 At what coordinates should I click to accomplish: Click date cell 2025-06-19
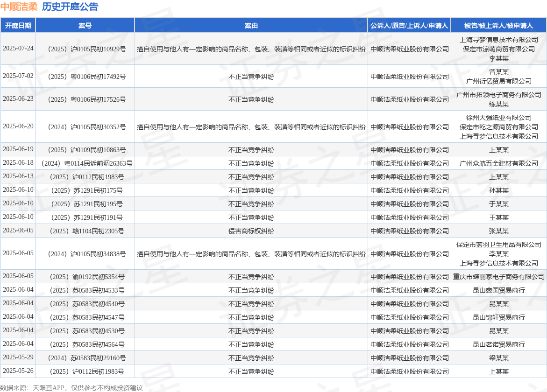pyautogui.click(x=18, y=149)
